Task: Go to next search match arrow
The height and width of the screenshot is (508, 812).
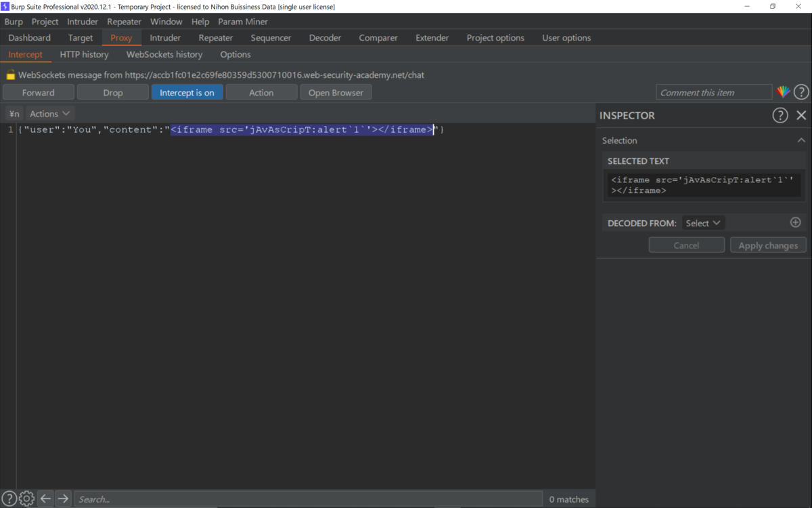Action: (63, 499)
